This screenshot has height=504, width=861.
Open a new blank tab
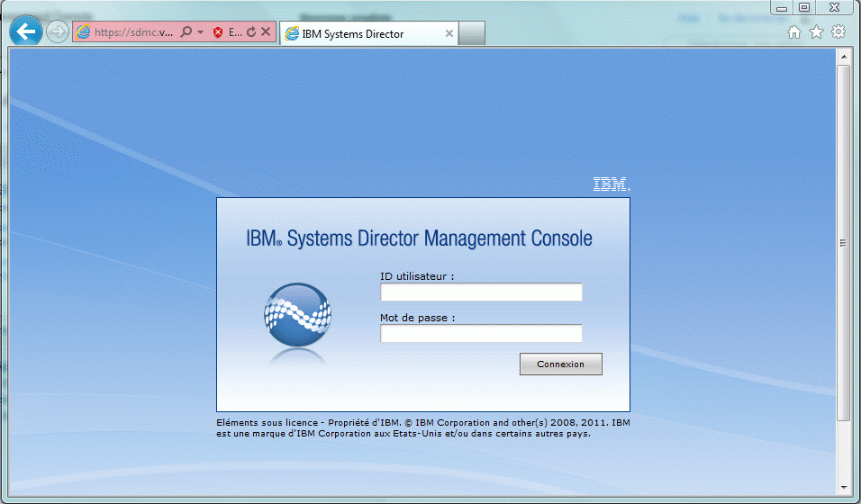472,33
